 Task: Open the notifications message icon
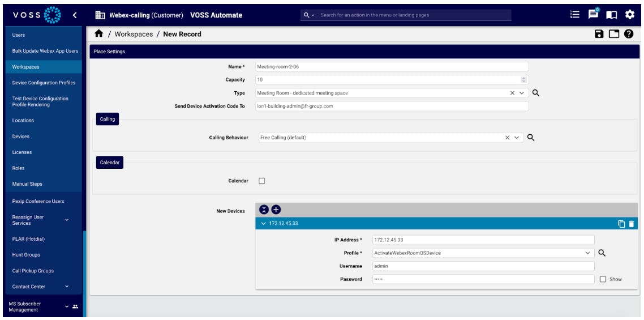coord(594,15)
